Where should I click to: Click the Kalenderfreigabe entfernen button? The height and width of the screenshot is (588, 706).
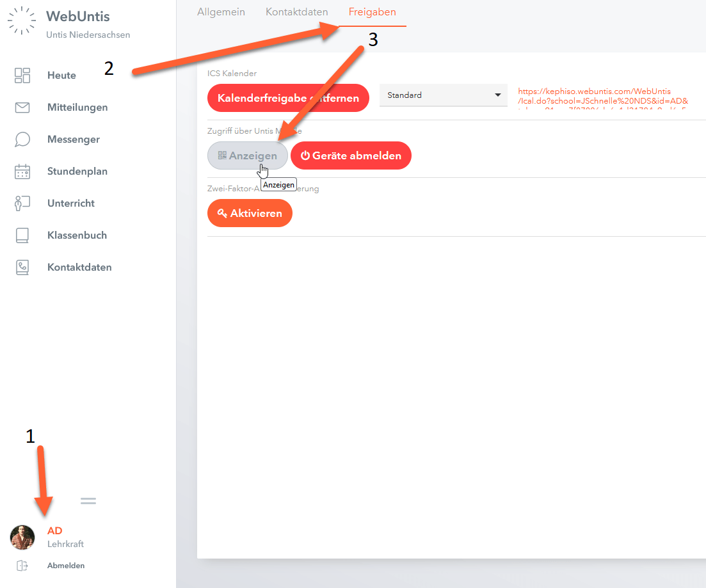[288, 98]
